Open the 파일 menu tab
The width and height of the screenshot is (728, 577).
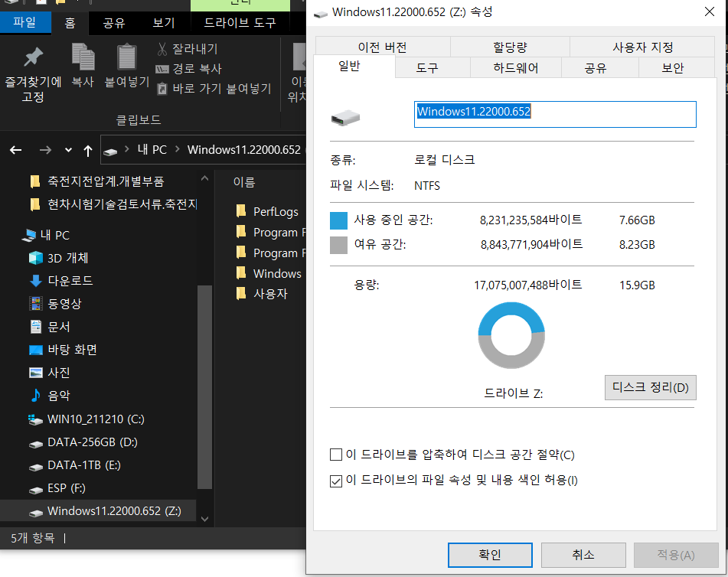(25, 22)
